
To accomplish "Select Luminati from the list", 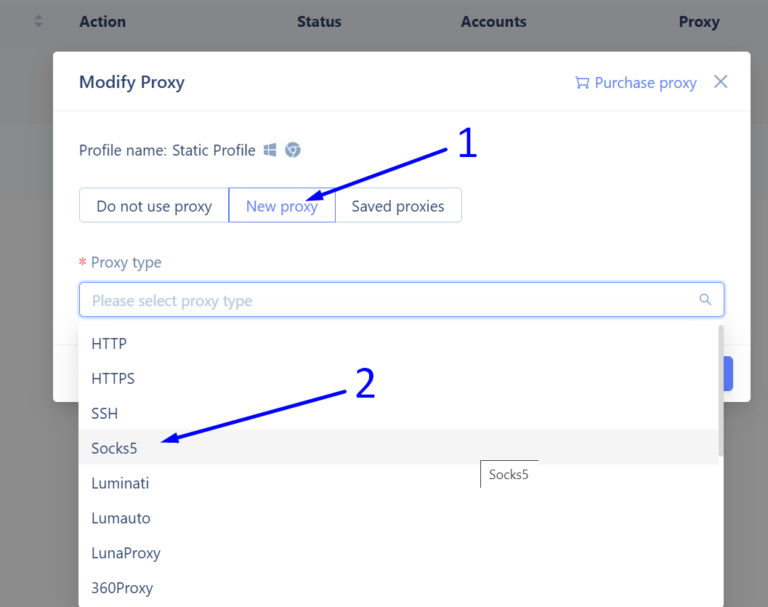I will [398, 483].
